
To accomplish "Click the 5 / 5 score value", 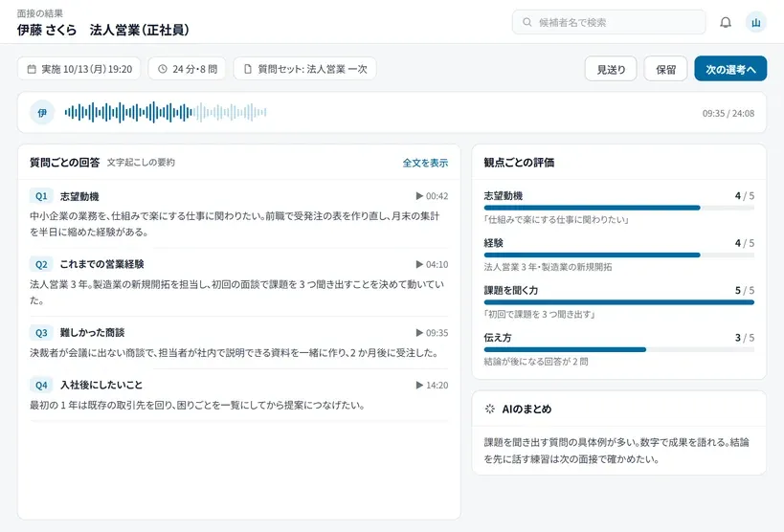I will pyautogui.click(x=745, y=291).
